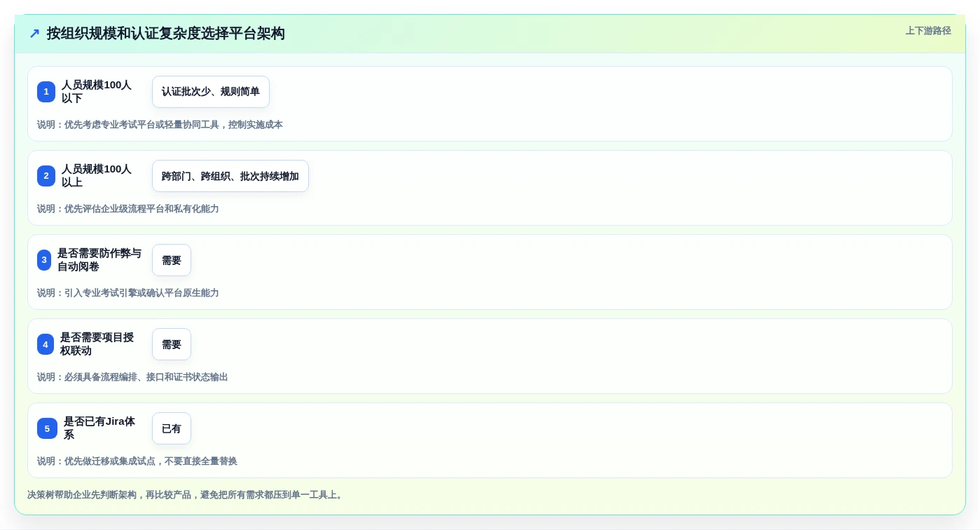980x530 pixels.
Task: Click the title 按组织规模和认证复杂度选择平台架构
Action: [166, 34]
